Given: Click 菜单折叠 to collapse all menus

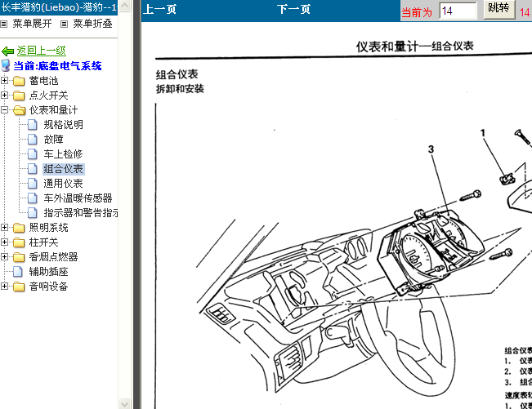Looking at the screenshot, I should coord(92,24).
